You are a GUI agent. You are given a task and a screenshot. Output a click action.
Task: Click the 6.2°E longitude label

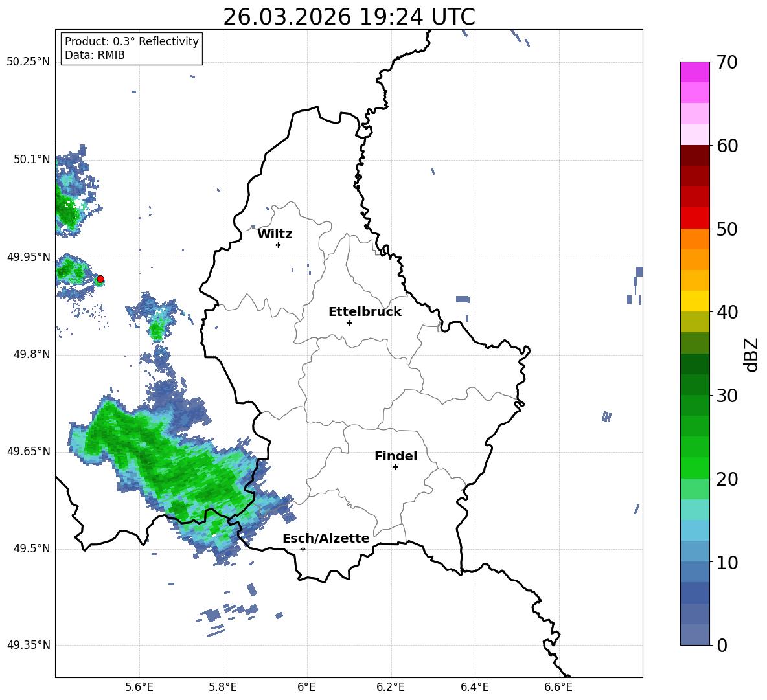click(391, 687)
